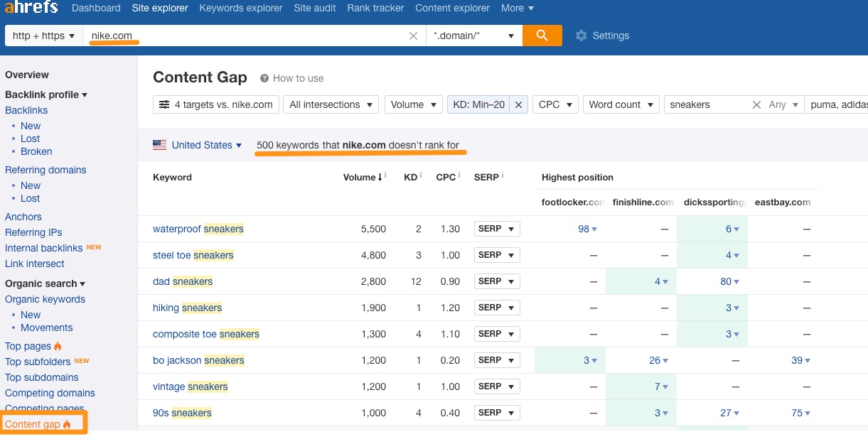Viewport: 868px width, 444px height.
Task: Expand the http + https protocol dropdown
Action: [43, 36]
